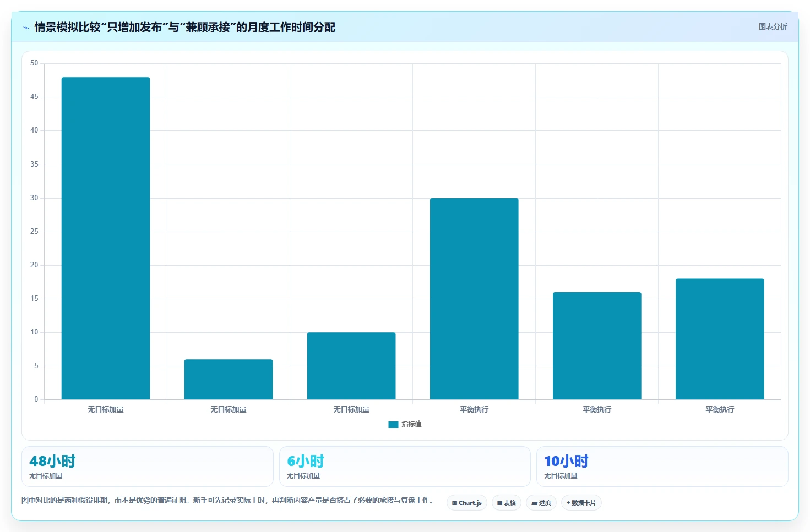Viewport: 810px width, 532px height.
Task: Click the chart title about 月度工作时间分配
Action: 184,27
